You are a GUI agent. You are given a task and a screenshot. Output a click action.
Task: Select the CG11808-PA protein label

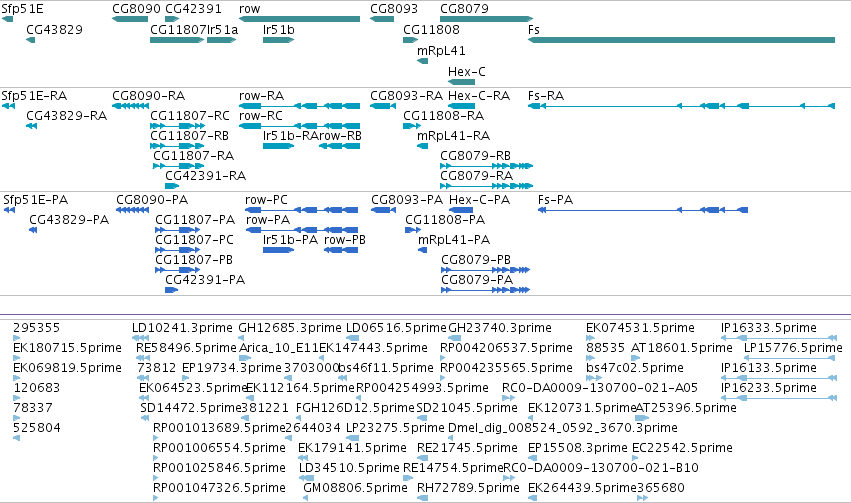point(445,220)
